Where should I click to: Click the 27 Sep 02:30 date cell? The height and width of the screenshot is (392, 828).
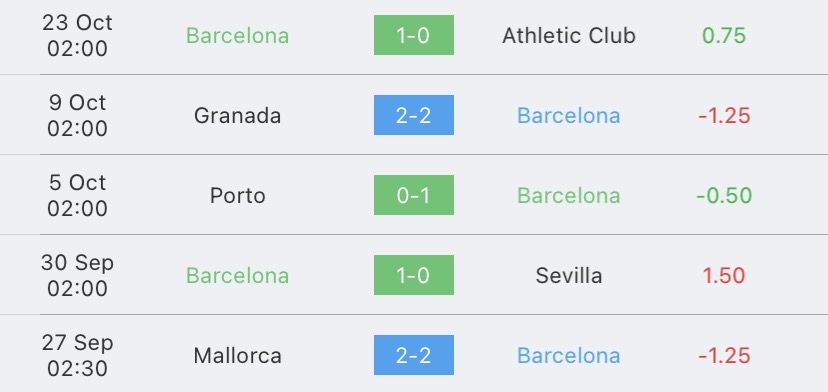click(77, 356)
